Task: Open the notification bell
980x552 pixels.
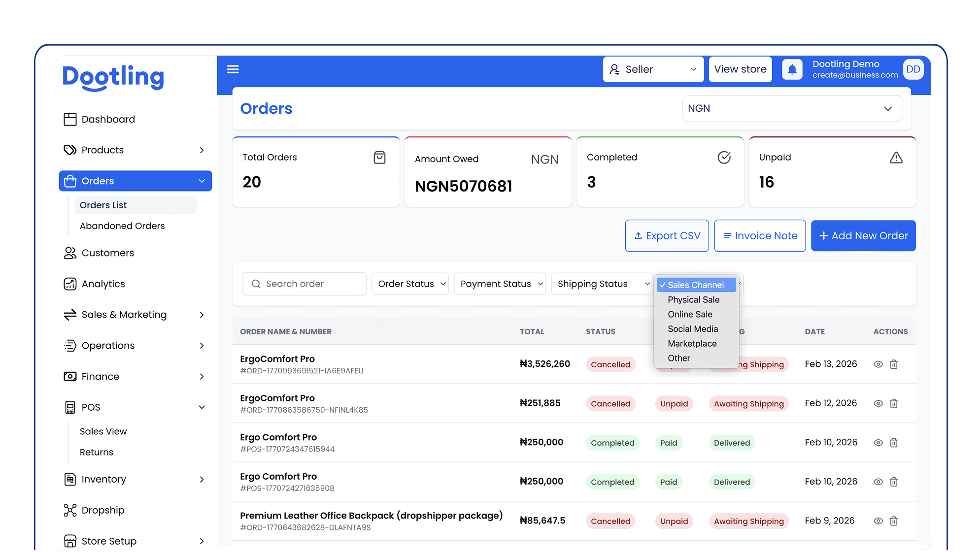Action: [792, 69]
